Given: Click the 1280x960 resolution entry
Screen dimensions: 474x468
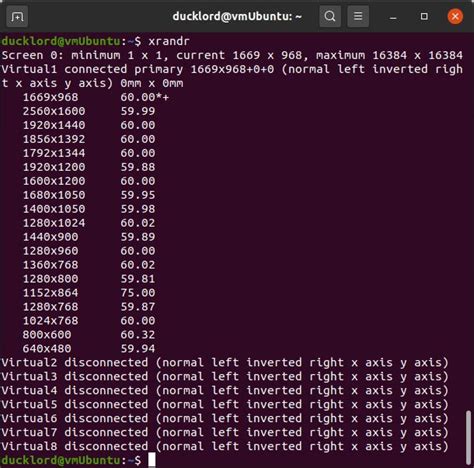Looking at the screenshot, I should pyautogui.click(x=50, y=251).
